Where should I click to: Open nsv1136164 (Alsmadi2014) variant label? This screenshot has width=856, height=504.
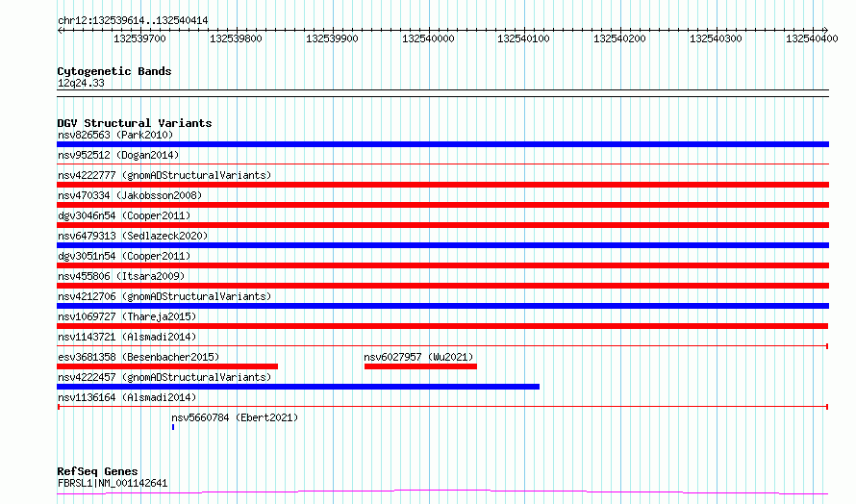click(x=127, y=397)
